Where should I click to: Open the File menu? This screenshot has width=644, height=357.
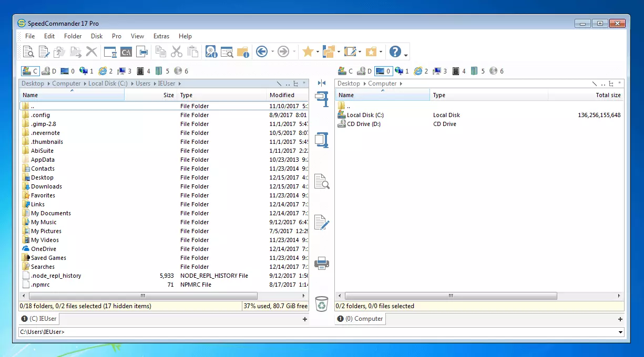point(30,36)
